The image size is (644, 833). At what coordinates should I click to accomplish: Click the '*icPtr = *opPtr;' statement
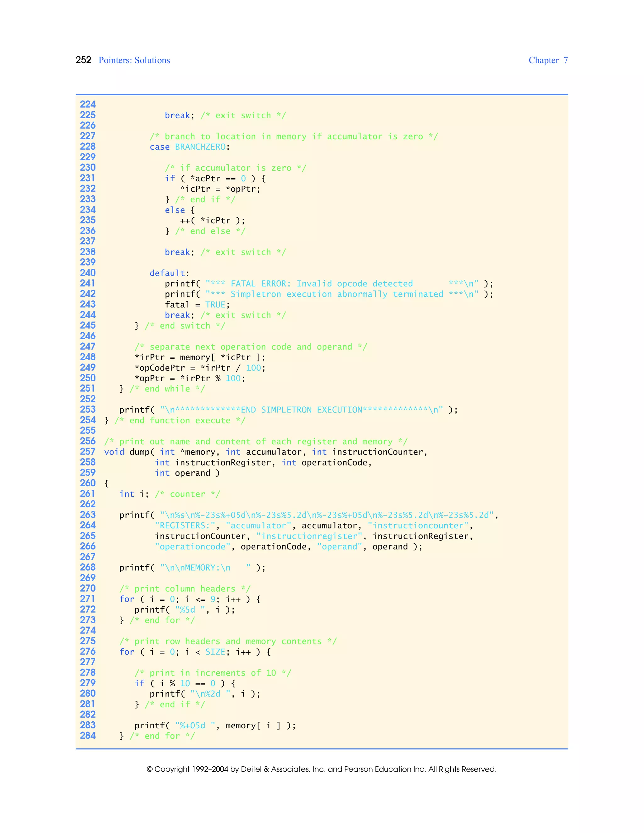coord(220,189)
